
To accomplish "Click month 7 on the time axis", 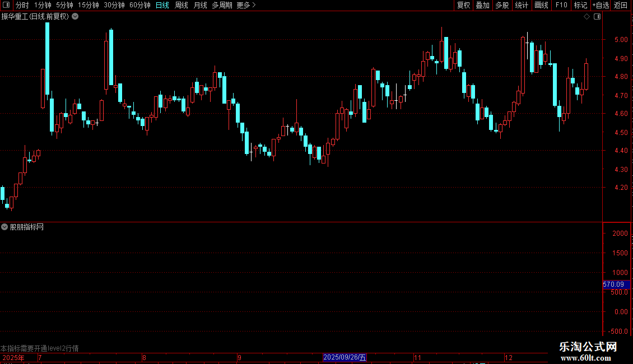I will point(40,358).
